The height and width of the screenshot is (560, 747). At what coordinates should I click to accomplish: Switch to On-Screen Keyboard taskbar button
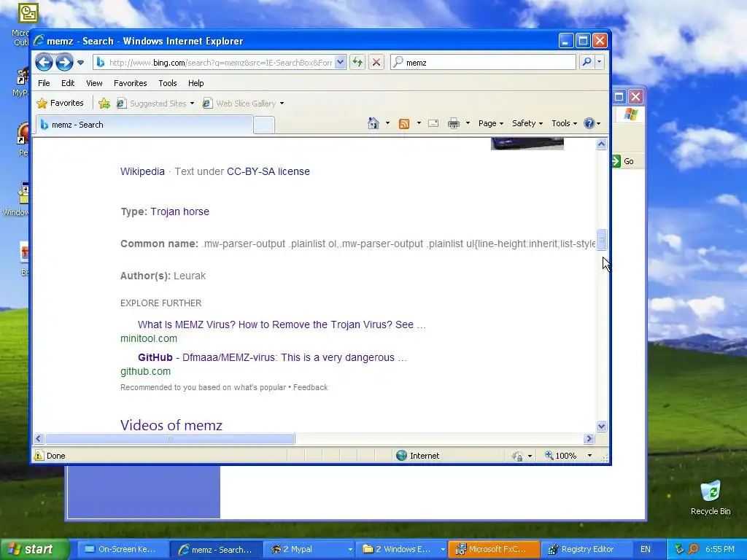123,549
